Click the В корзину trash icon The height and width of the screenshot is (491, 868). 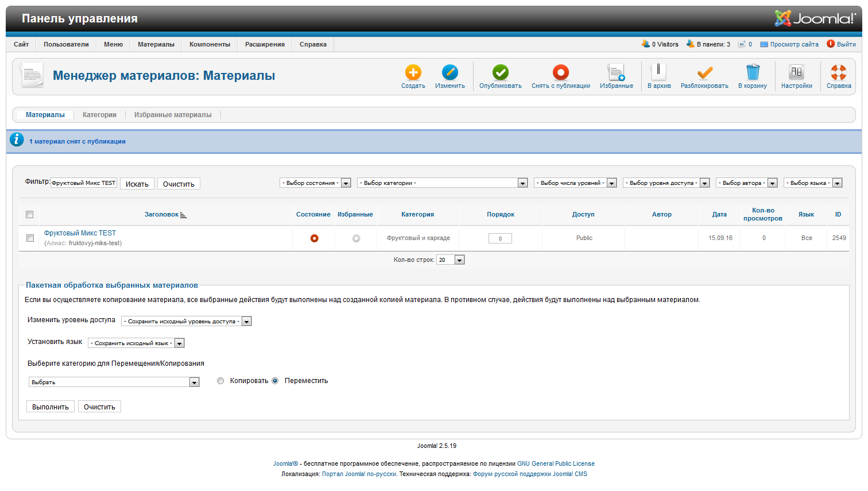(x=753, y=72)
